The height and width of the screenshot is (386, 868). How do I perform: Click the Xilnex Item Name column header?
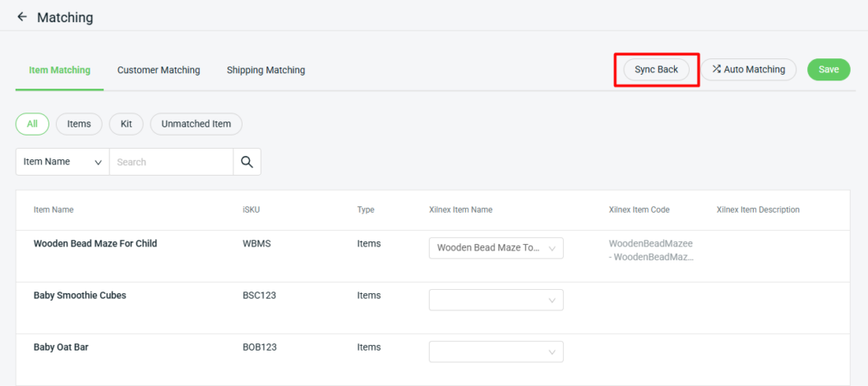coord(460,210)
